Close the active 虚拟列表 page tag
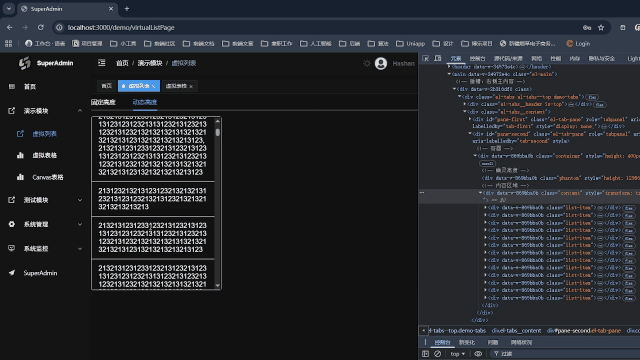The width and height of the screenshot is (640, 360). pos(153,86)
